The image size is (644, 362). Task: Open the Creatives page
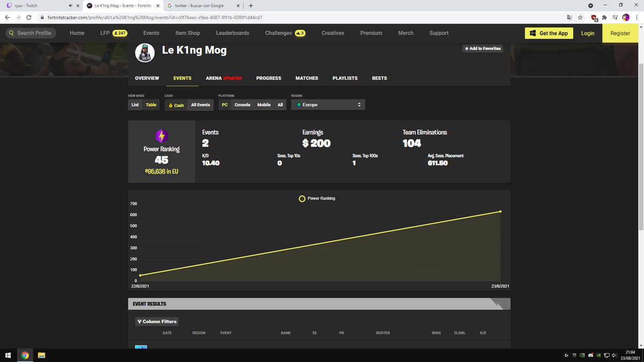pyautogui.click(x=333, y=33)
